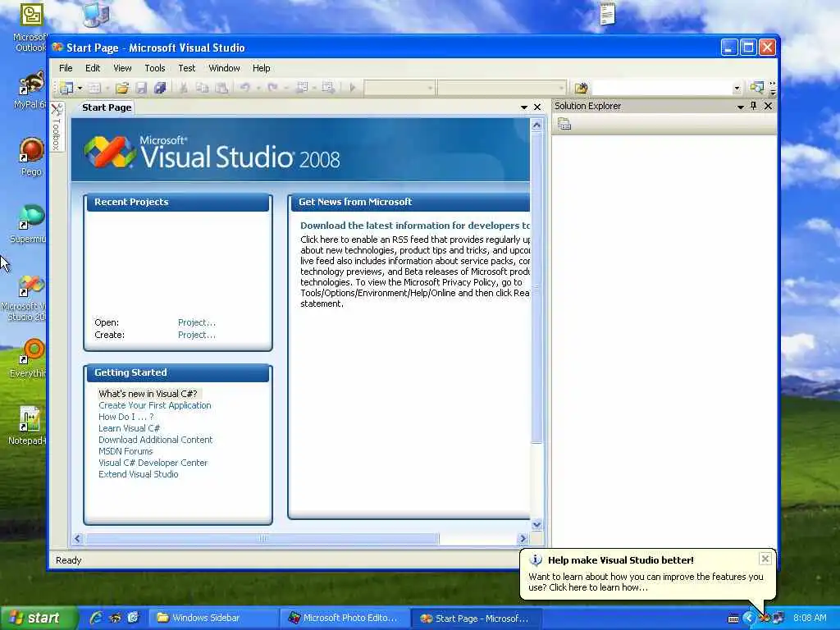This screenshot has height=630, width=840.
Task: Click the Navigate Backward icon
Action: (x=302, y=88)
